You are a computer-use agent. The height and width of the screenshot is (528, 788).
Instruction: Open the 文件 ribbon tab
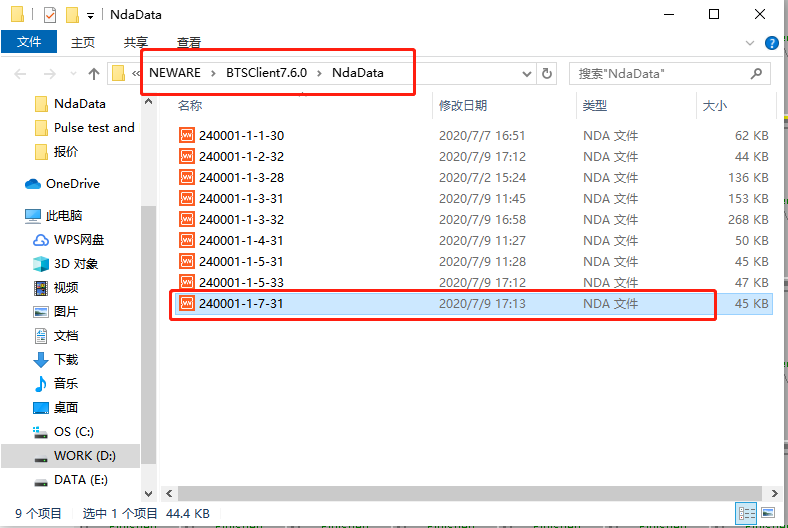click(x=29, y=42)
